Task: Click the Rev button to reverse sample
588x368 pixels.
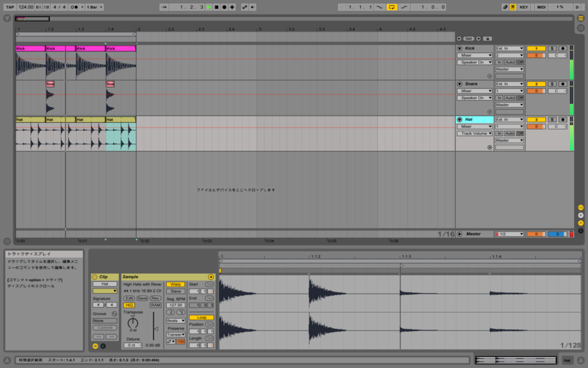Action: (155, 298)
